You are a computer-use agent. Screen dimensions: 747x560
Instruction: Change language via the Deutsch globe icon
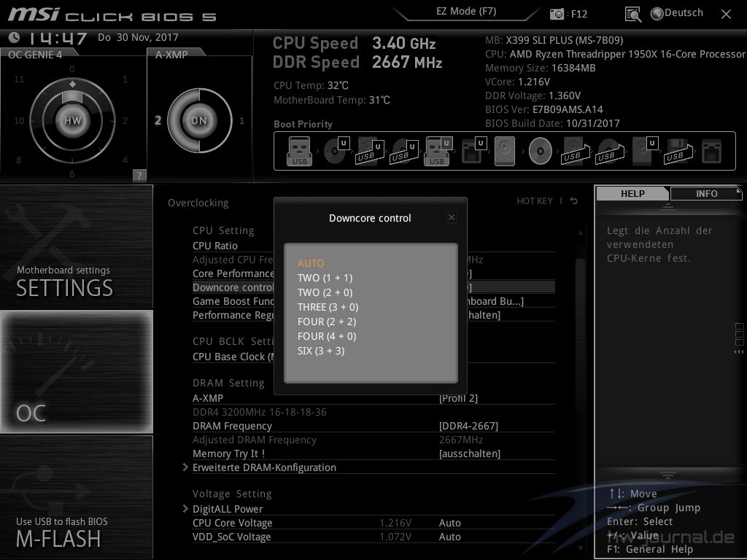677,13
